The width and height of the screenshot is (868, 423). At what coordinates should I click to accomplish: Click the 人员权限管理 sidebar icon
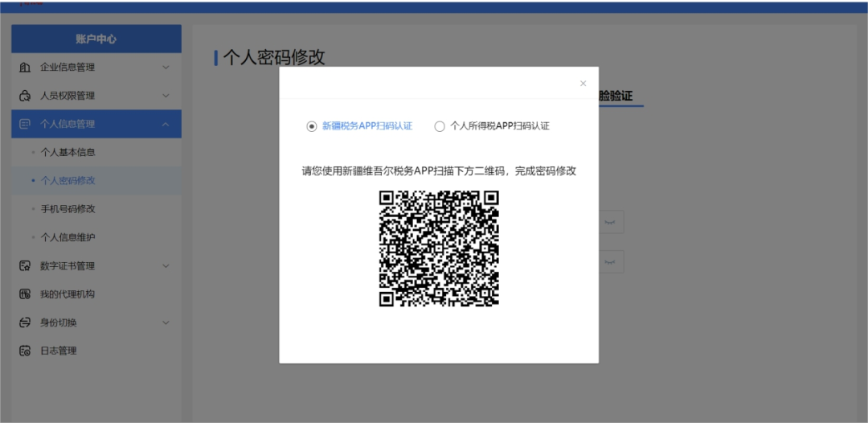click(x=25, y=96)
